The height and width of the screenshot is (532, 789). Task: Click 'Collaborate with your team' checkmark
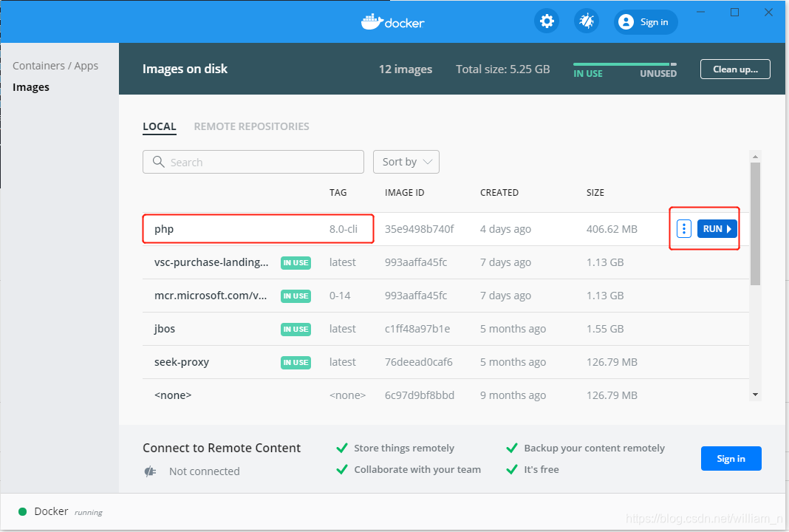click(341, 470)
